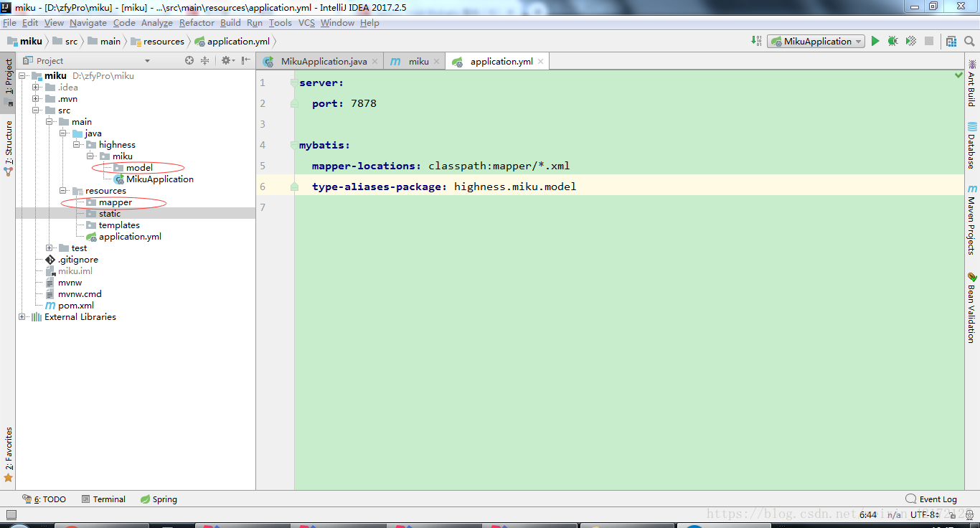980x528 pixels.
Task: Click Collapse All icon in Project panel
Action: tap(204, 61)
